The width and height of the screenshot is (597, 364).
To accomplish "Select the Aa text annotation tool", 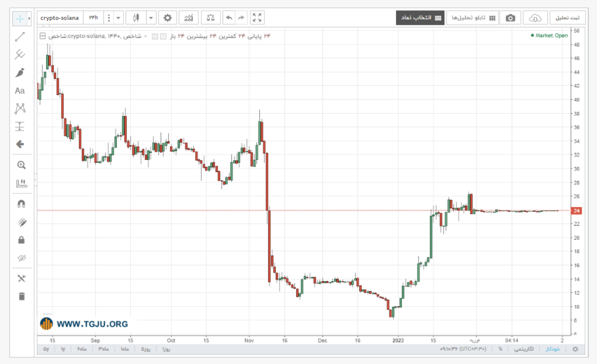I will (20, 91).
